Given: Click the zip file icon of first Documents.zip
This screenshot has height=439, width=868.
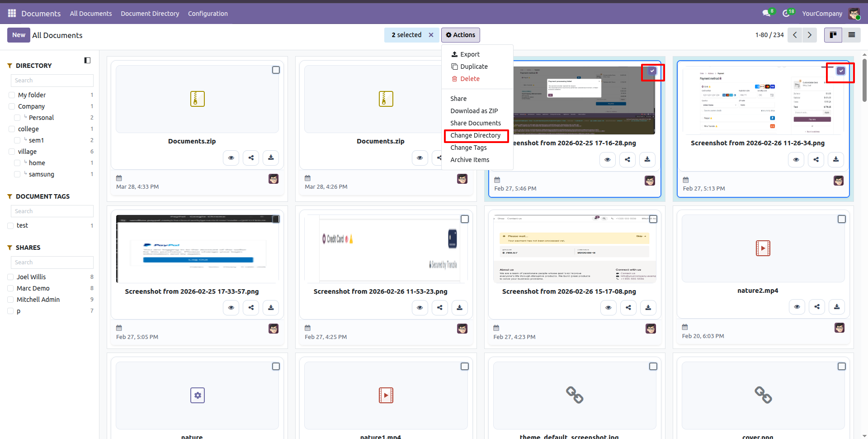Looking at the screenshot, I should point(197,99).
